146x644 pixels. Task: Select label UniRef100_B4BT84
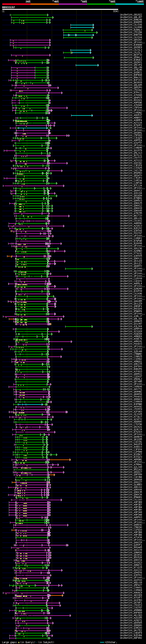pos(131,35)
